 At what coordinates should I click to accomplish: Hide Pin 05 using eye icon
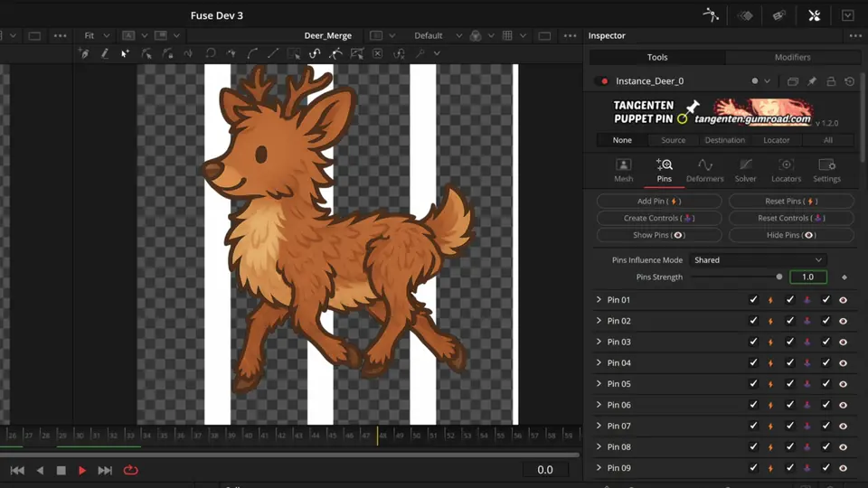pos(843,384)
